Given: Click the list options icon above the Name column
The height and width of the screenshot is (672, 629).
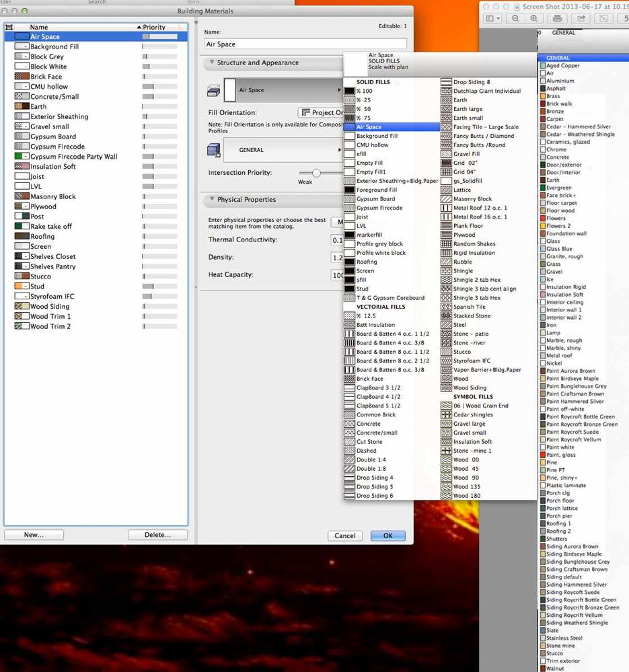Looking at the screenshot, I should point(9,27).
